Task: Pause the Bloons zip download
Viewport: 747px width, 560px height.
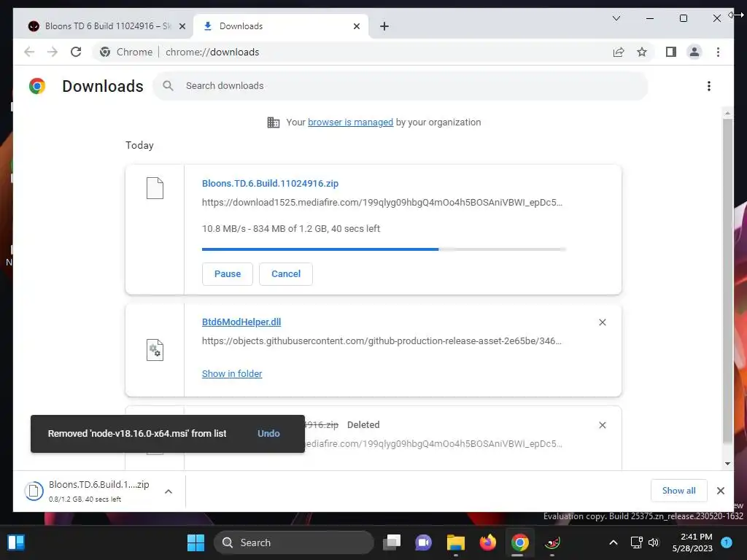Action: (228, 274)
